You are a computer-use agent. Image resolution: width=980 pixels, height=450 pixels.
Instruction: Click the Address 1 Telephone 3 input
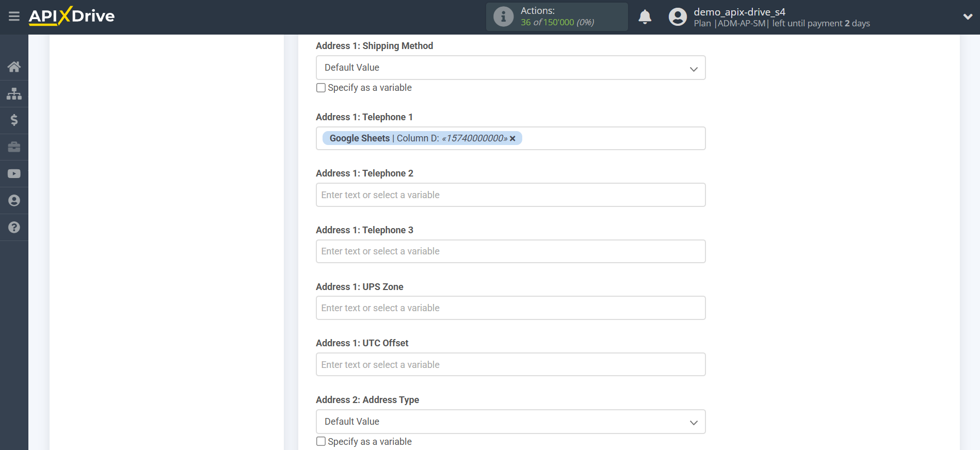510,251
